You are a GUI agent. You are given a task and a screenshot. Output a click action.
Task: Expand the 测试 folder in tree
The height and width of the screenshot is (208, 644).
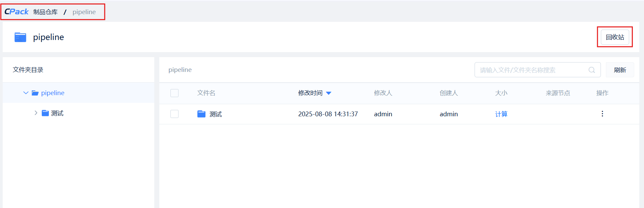pyautogui.click(x=36, y=113)
